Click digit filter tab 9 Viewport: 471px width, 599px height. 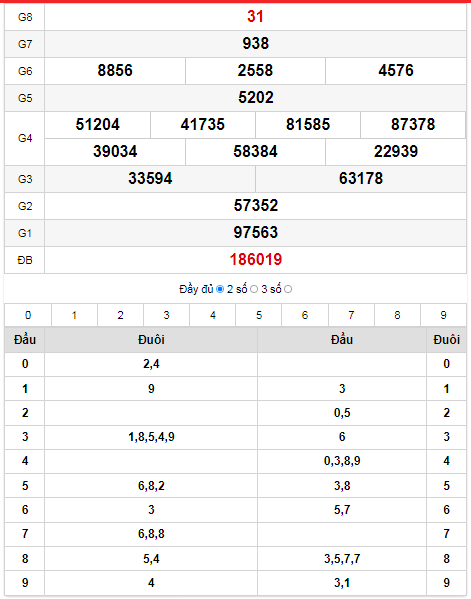pos(443,315)
